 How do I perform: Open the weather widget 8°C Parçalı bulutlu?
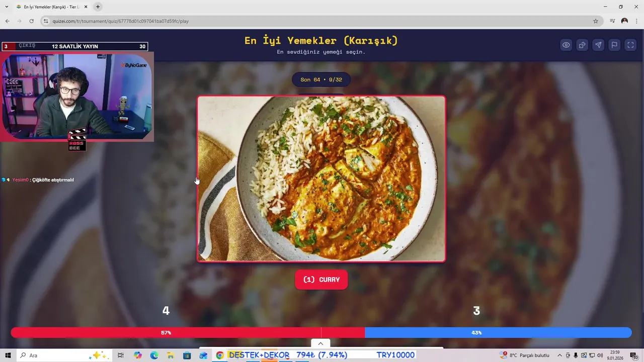point(524,355)
